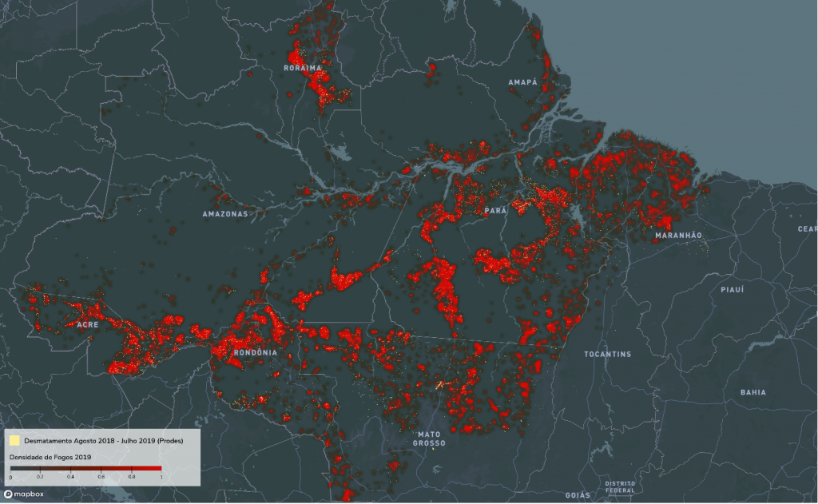The height and width of the screenshot is (504, 818).
Task: Click the Mapbox logo icon
Action: click(9, 494)
